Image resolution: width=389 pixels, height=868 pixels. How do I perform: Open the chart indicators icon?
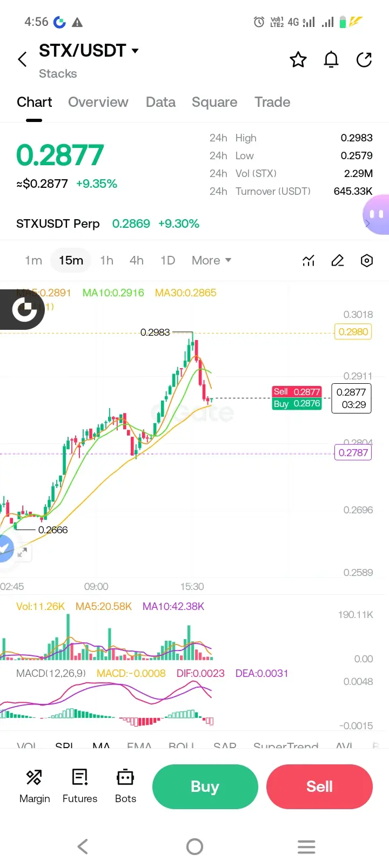click(x=308, y=261)
